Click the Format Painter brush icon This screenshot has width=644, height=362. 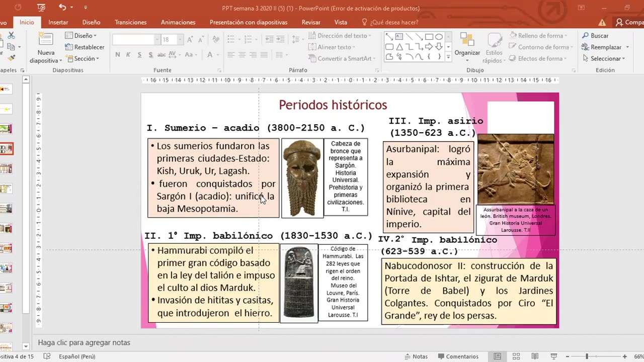coord(11,58)
